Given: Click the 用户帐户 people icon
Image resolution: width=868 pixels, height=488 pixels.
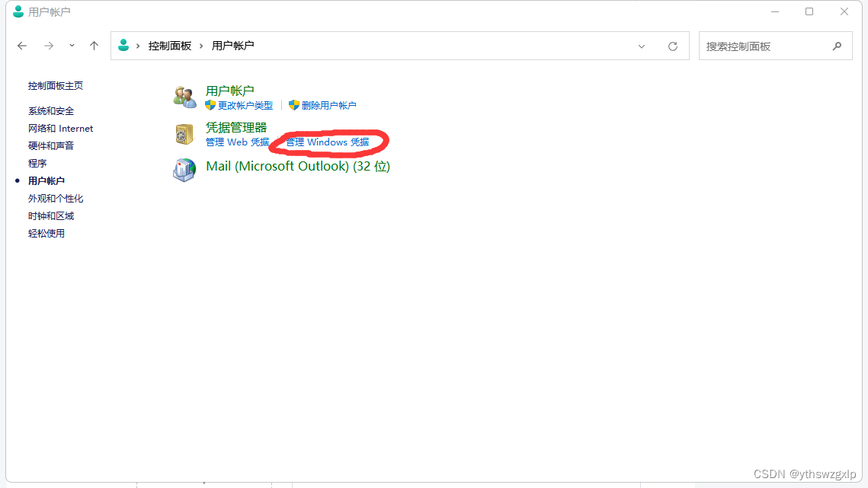Looking at the screenshot, I should 184,97.
